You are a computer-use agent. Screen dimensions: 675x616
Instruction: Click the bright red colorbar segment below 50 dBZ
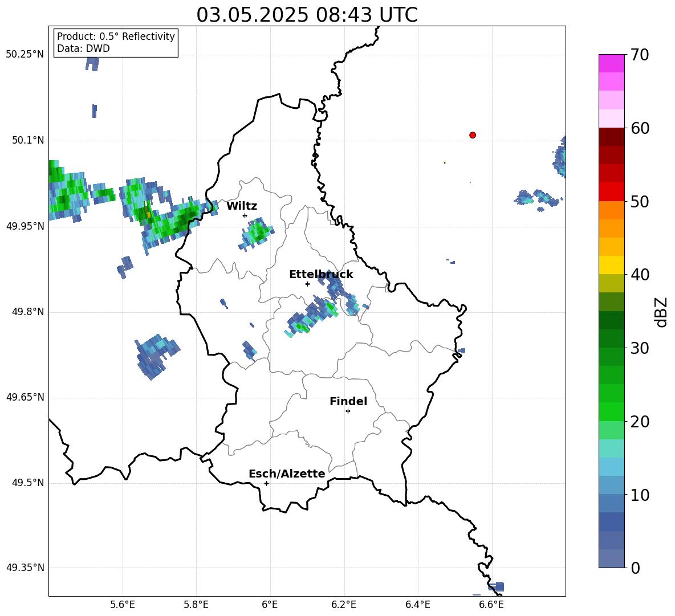point(611,192)
